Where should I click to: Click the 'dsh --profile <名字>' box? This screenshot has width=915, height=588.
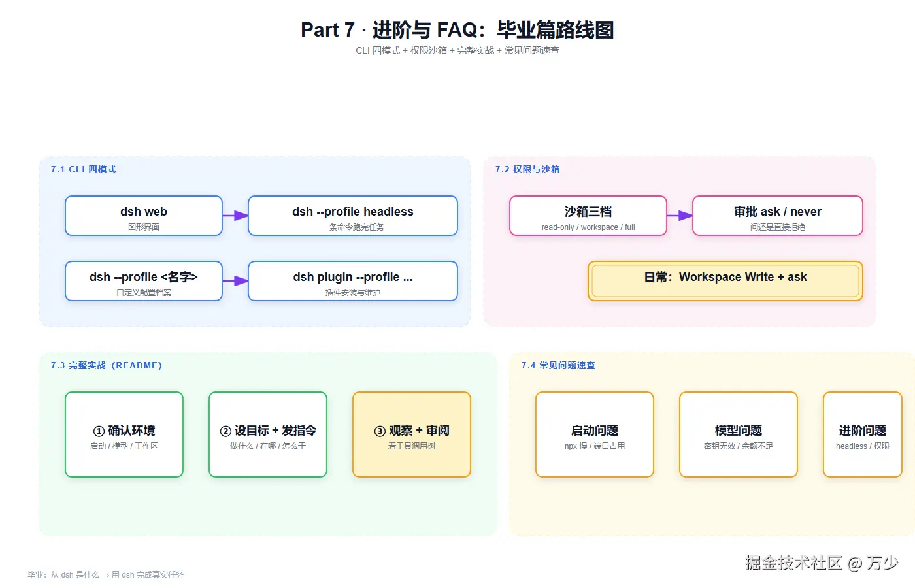point(144,281)
